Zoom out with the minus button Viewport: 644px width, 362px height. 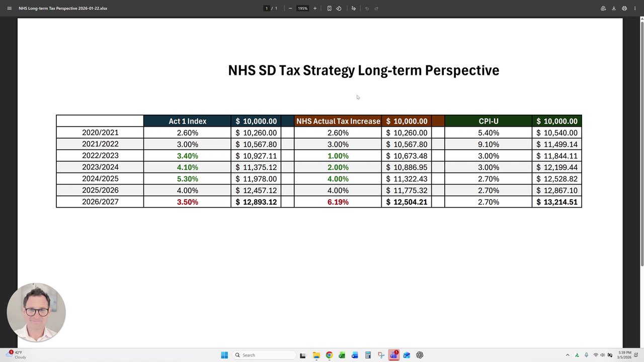point(290,8)
